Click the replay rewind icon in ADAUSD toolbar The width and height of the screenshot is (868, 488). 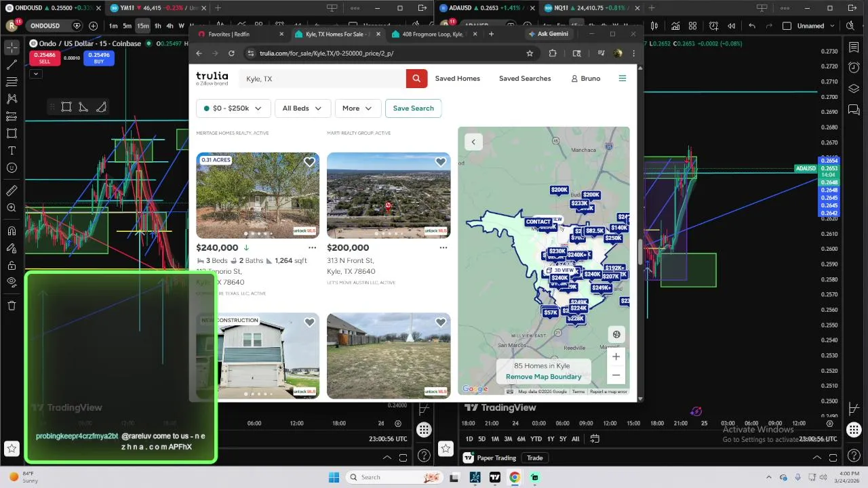(731, 26)
